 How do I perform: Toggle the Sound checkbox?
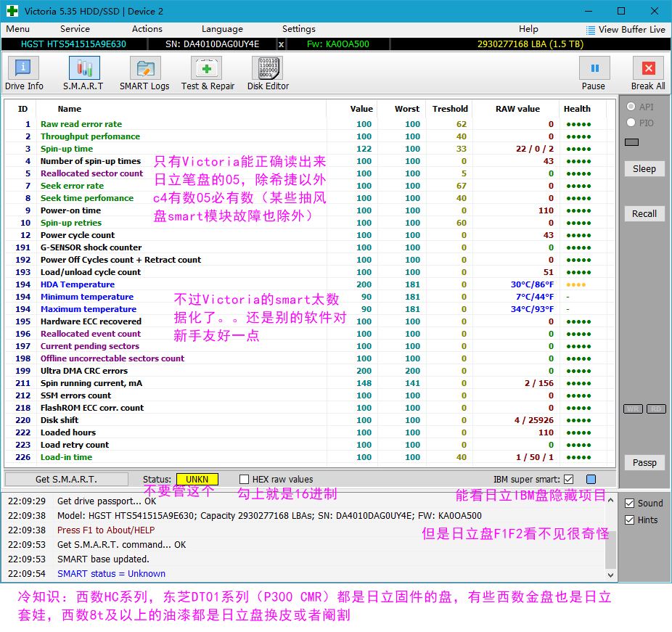630,503
